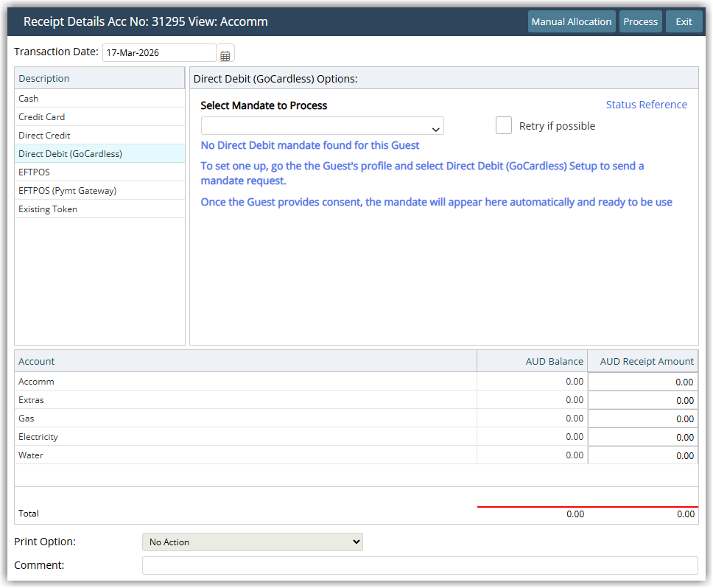Click the Water account row label
This screenshot has width=713, height=588.
pyautogui.click(x=31, y=455)
